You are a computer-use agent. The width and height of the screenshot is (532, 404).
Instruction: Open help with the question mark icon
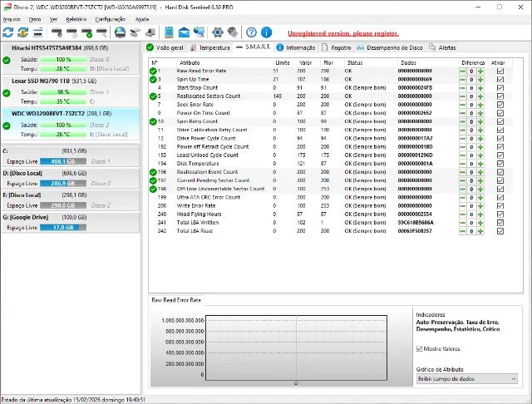tap(251, 32)
